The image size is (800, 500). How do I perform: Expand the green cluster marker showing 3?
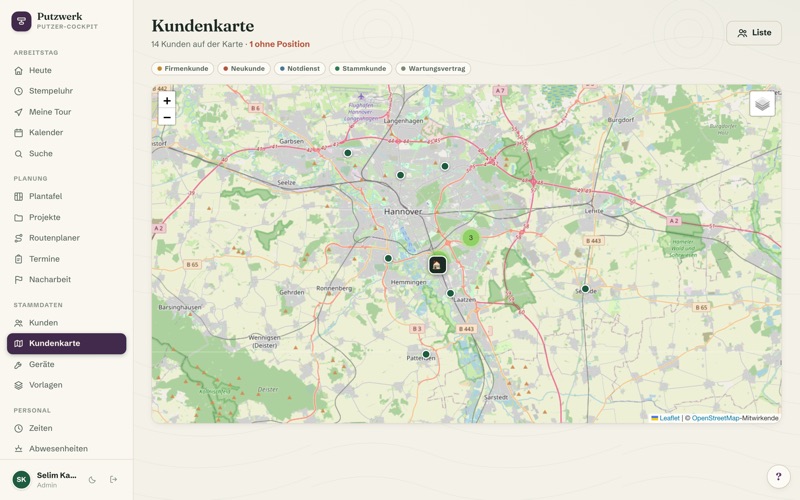(471, 237)
